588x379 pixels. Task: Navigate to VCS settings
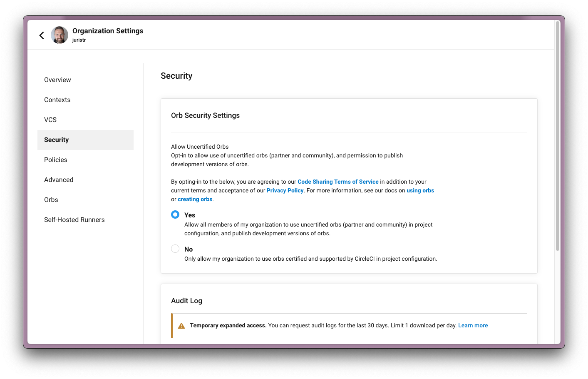tap(50, 120)
